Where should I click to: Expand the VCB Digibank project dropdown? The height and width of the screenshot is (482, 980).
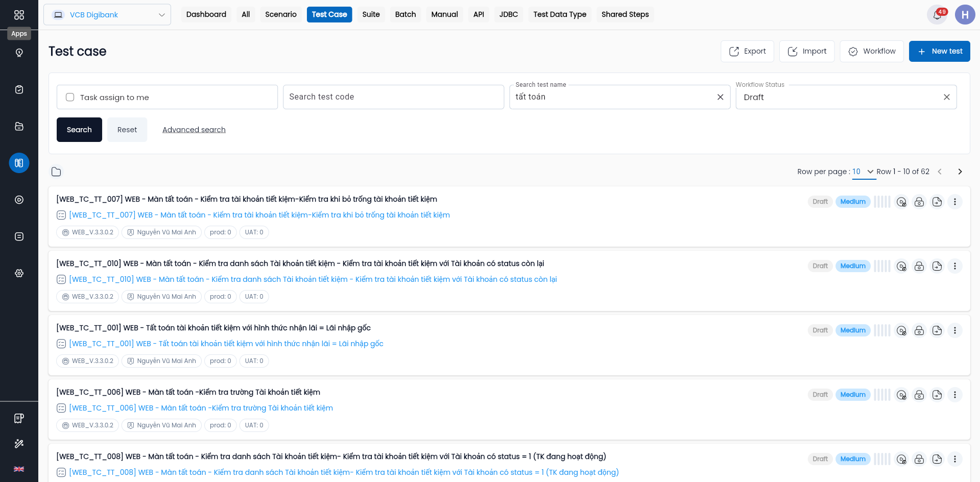click(107, 15)
